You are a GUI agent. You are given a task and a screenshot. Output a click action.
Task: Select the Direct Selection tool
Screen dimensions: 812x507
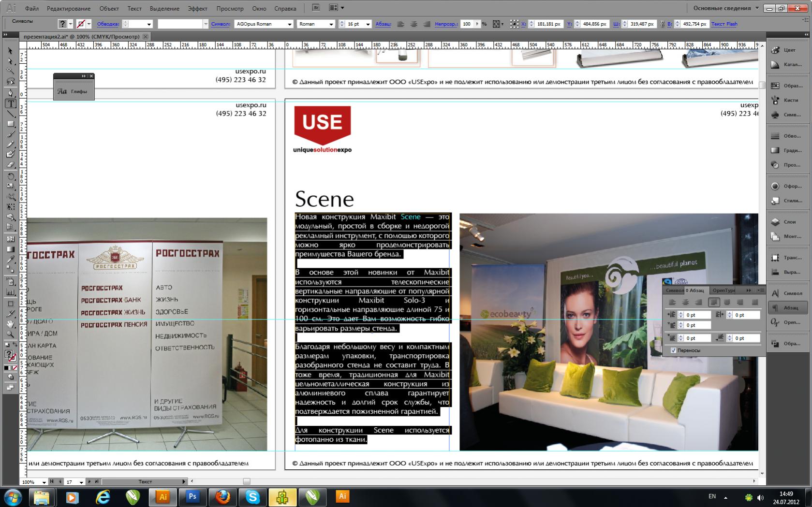click(10, 61)
